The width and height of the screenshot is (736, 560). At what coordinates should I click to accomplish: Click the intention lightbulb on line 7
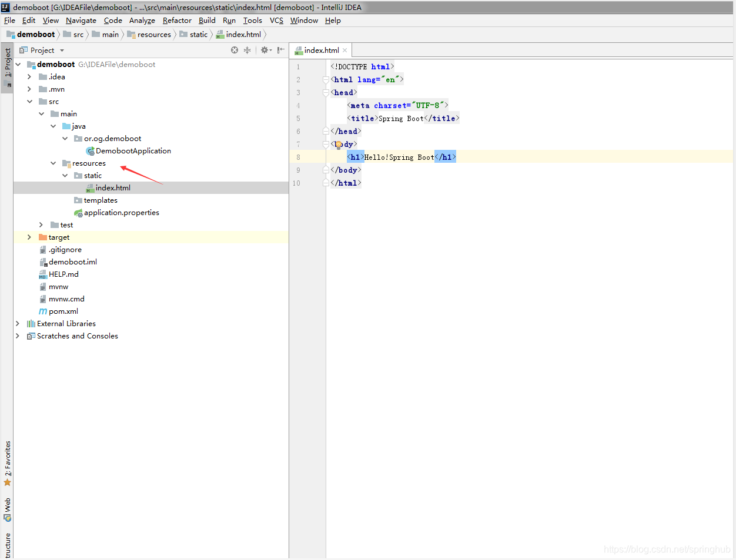339,145
